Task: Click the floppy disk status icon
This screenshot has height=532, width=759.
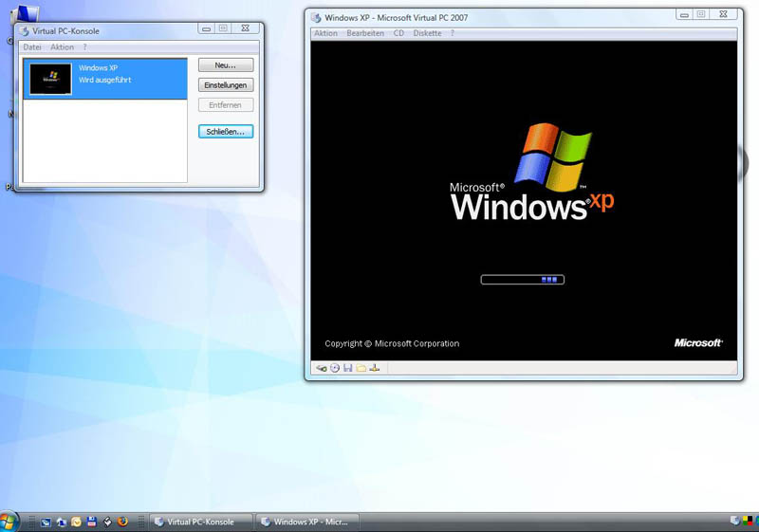Action: point(348,368)
